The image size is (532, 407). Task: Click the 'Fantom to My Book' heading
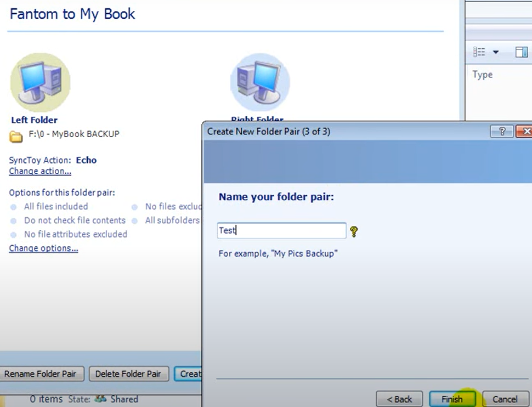[72, 14]
